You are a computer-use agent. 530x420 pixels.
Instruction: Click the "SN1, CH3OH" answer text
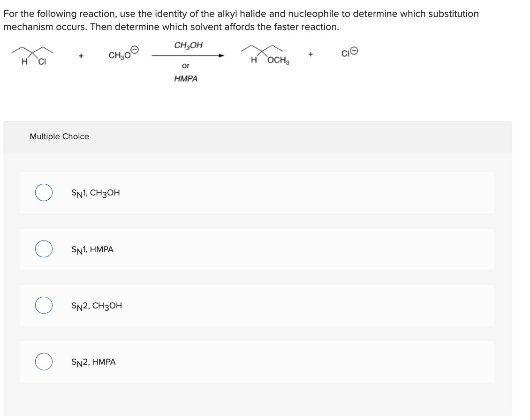click(95, 193)
